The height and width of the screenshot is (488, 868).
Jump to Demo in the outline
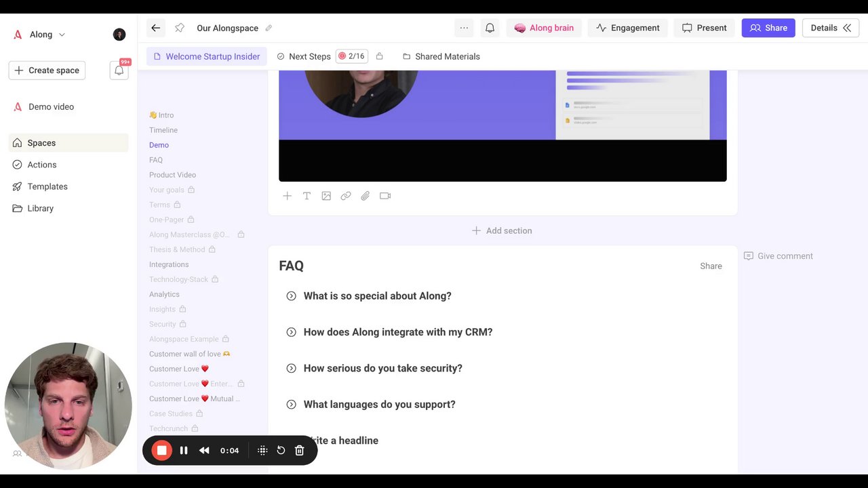pyautogui.click(x=159, y=145)
